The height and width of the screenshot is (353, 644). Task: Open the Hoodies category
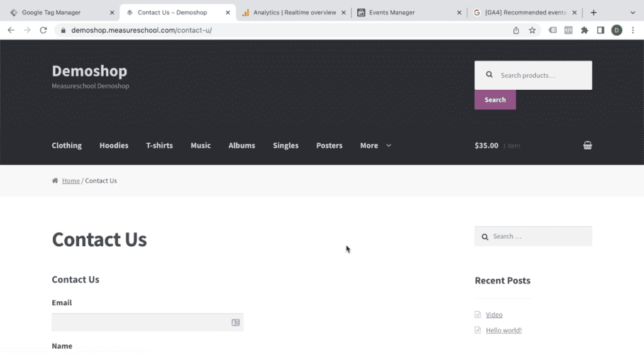[x=114, y=145]
